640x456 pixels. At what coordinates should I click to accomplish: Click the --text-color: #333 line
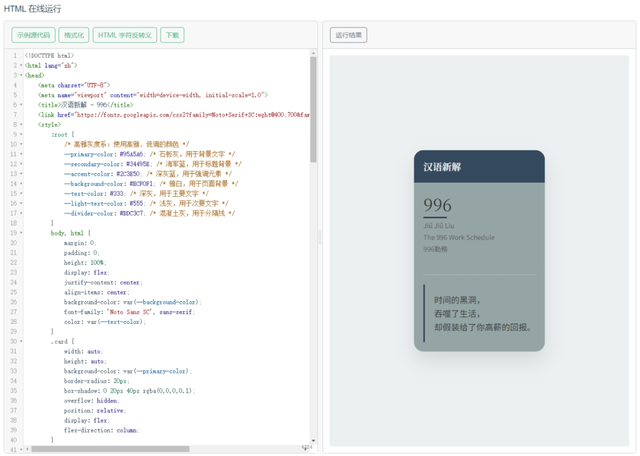point(136,194)
